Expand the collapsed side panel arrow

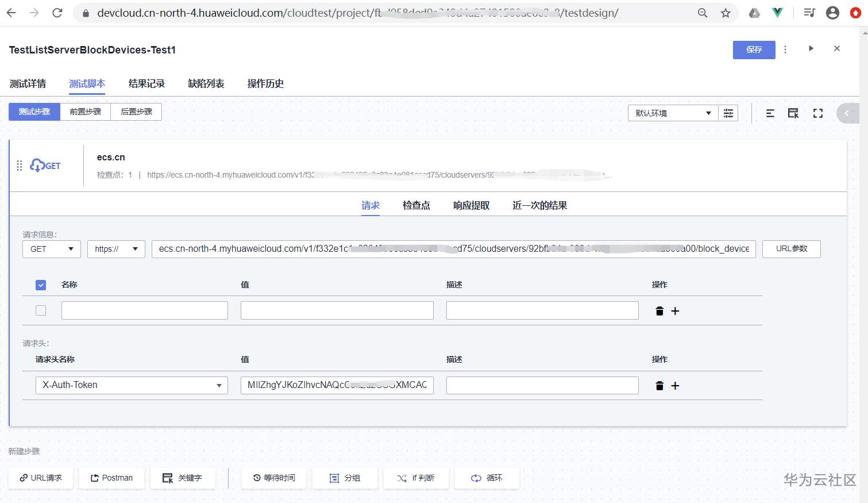[x=847, y=113]
